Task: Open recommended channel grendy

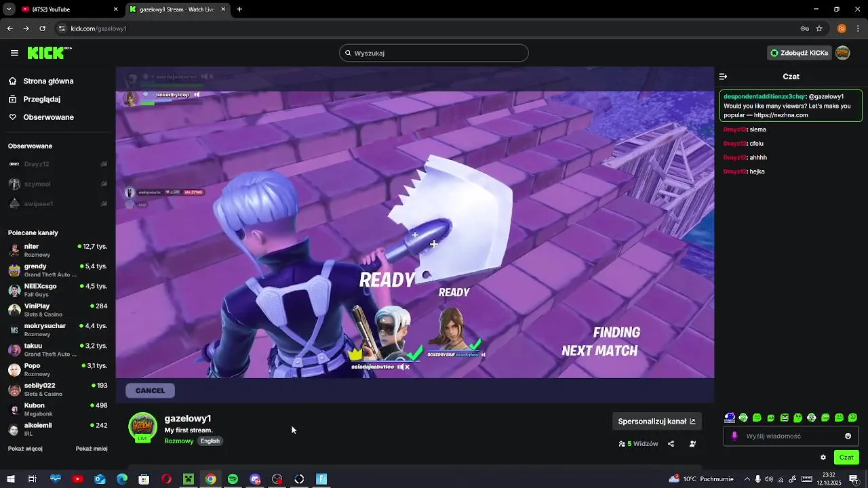Action: click(x=58, y=270)
